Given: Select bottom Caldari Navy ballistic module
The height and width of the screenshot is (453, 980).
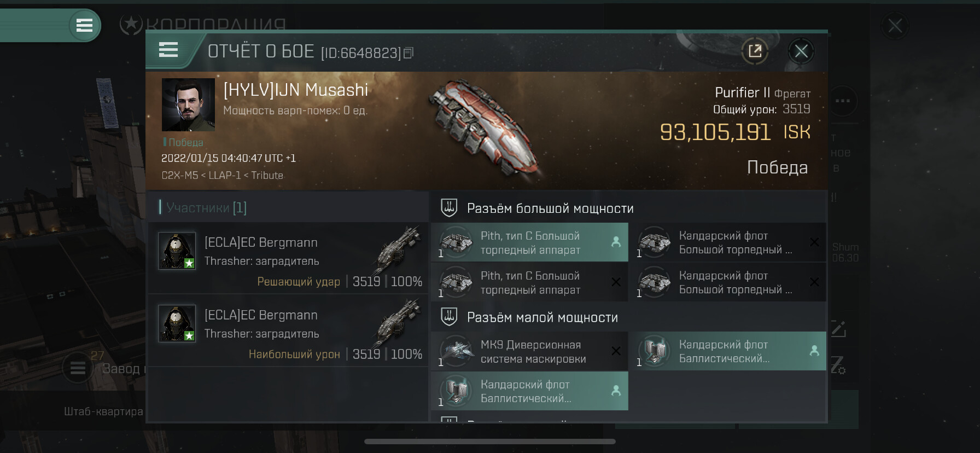Looking at the screenshot, I should tap(529, 391).
